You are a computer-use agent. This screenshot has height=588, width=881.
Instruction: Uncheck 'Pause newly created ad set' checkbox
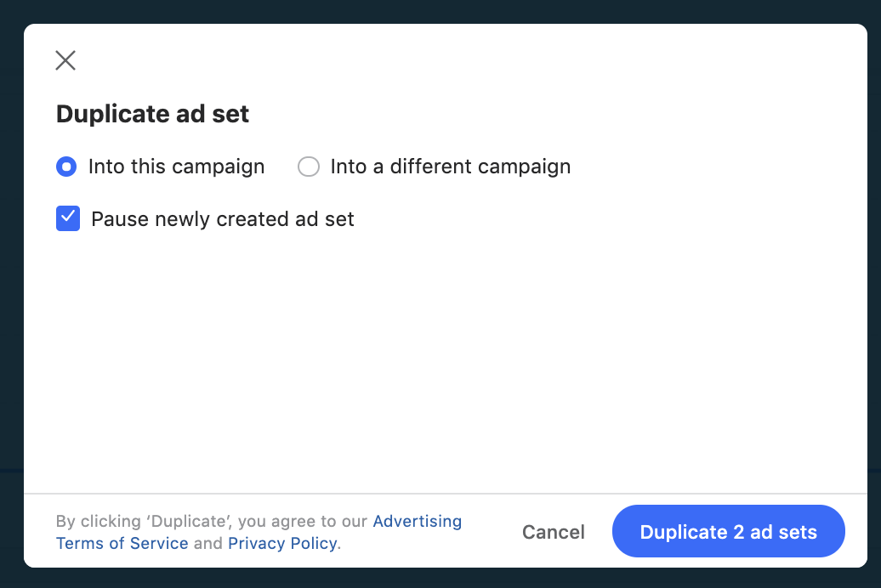(x=68, y=219)
